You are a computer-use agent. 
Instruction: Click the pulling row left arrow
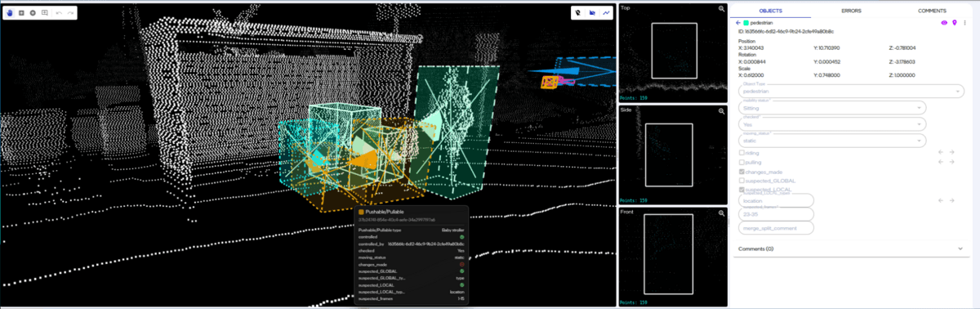(941, 162)
